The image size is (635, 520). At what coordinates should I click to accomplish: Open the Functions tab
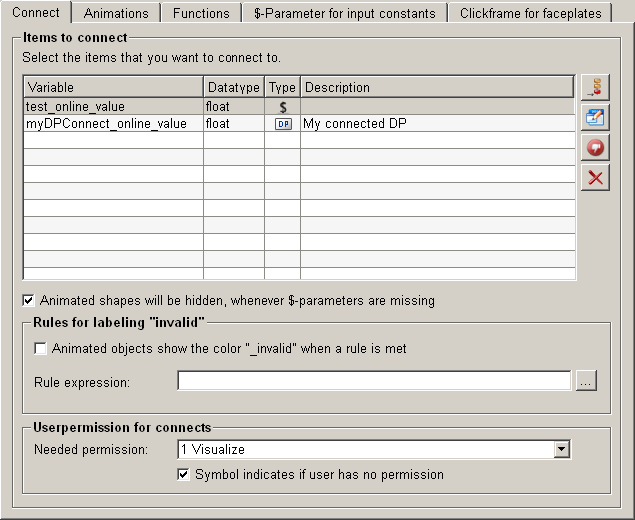(x=201, y=13)
